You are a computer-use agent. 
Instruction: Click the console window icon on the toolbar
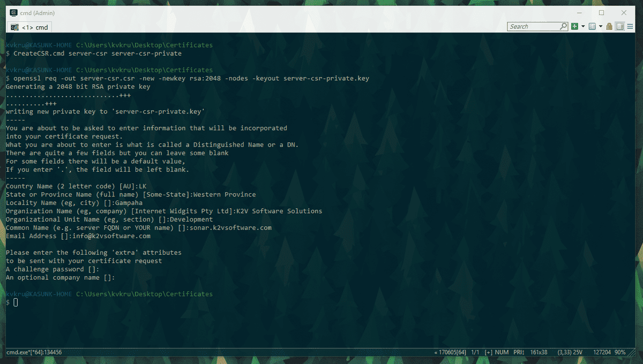[x=593, y=26]
